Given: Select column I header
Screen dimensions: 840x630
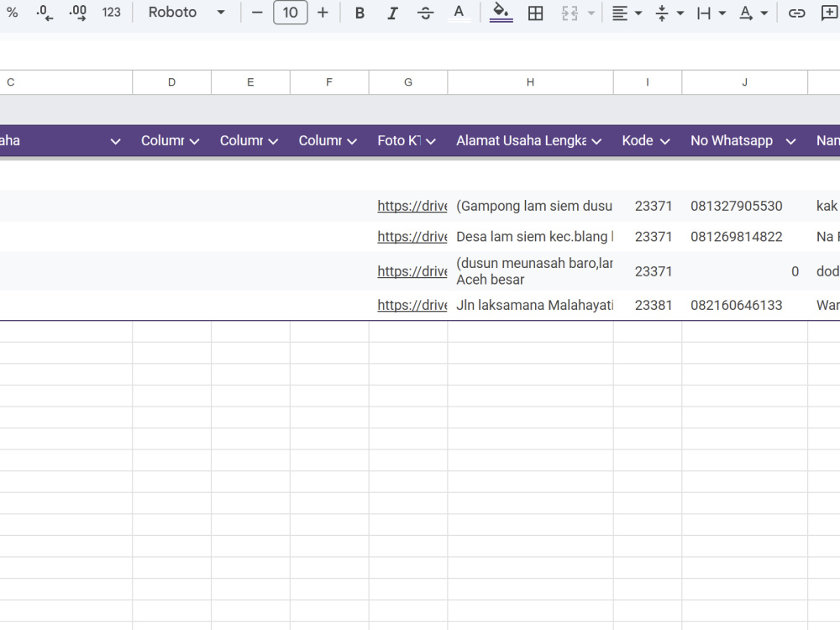Looking at the screenshot, I should pos(647,82).
